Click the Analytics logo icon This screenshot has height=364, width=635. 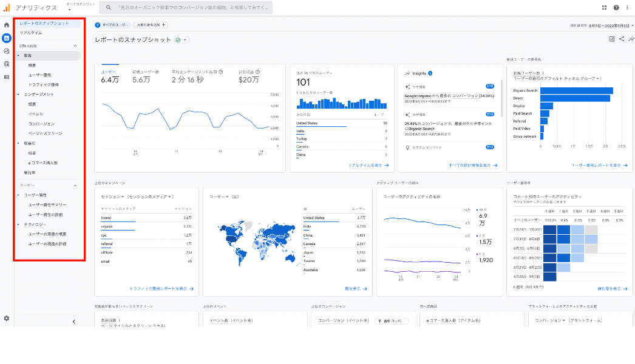coord(7,8)
